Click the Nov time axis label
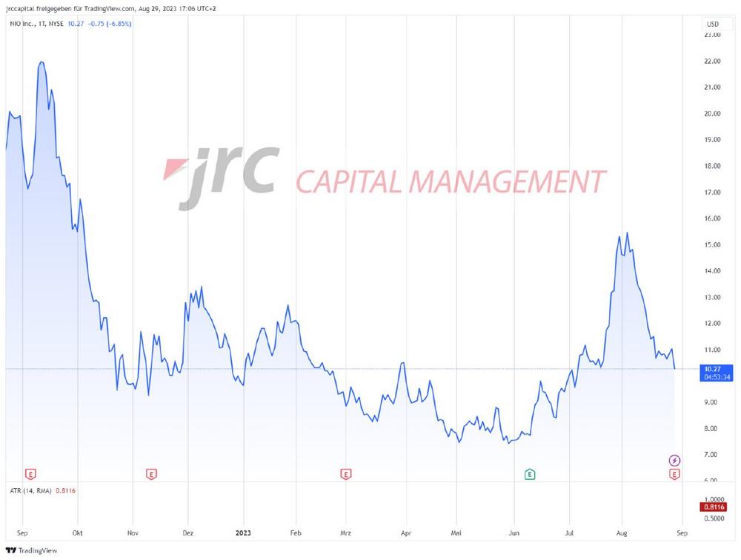This screenshot has width=741, height=560. (133, 533)
